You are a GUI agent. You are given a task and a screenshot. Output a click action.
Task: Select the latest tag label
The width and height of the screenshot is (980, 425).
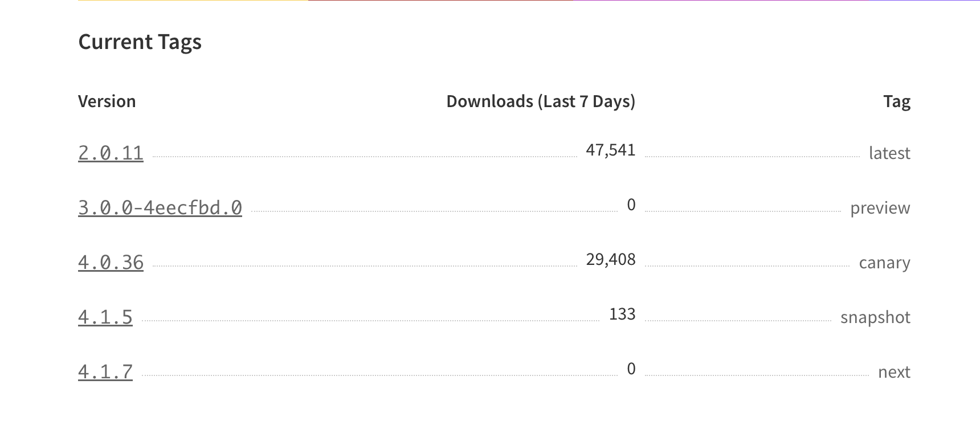coord(889,153)
